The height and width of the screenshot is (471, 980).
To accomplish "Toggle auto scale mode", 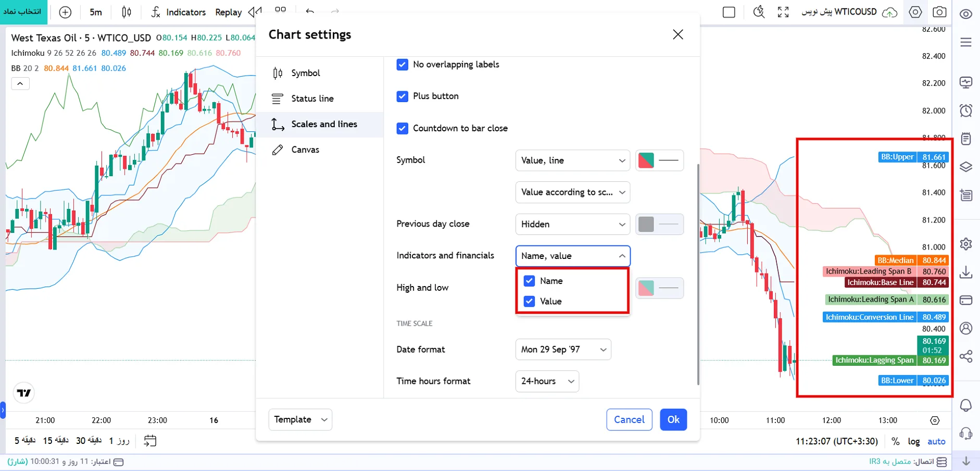I will [x=936, y=441].
